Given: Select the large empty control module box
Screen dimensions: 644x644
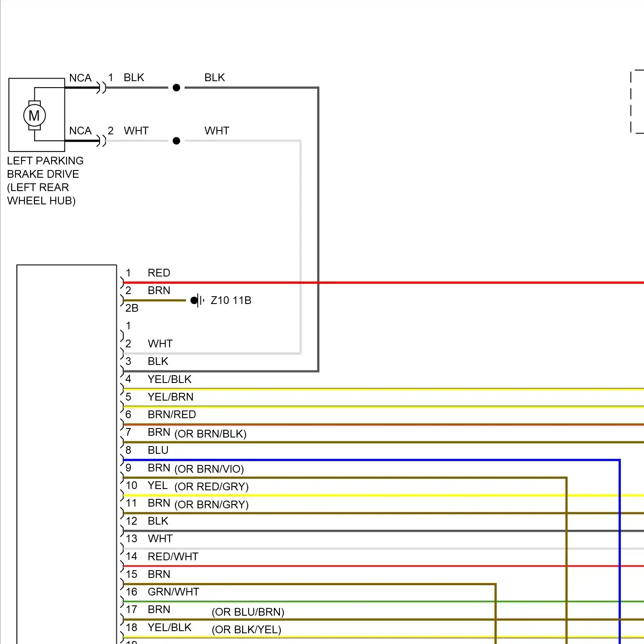Looking at the screenshot, I should (x=67, y=451).
